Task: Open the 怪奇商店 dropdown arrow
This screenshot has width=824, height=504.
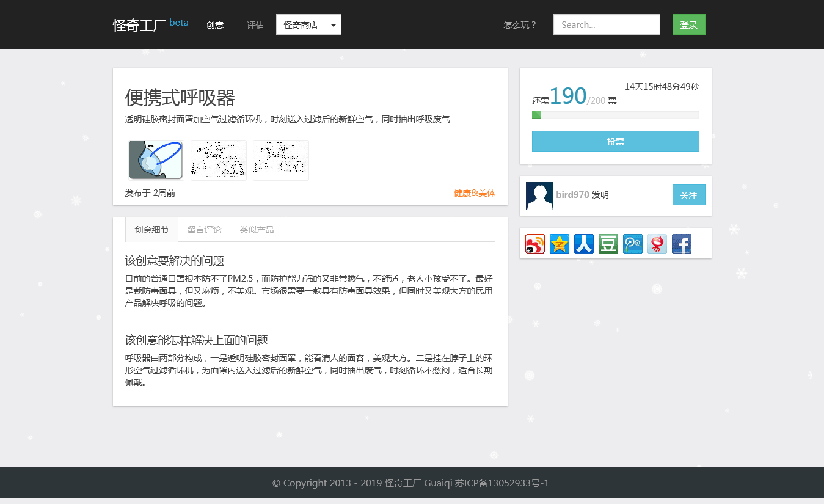Action: [334, 25]
